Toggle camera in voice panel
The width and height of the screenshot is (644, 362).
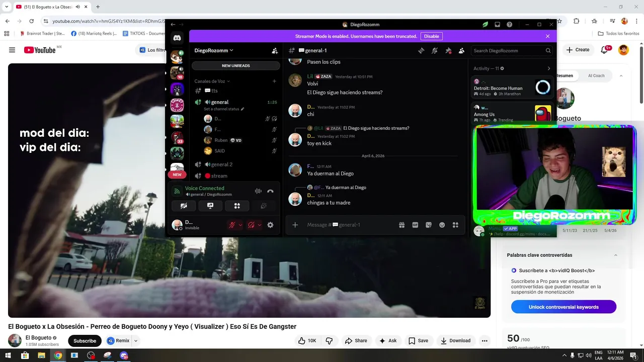[184, 206]
